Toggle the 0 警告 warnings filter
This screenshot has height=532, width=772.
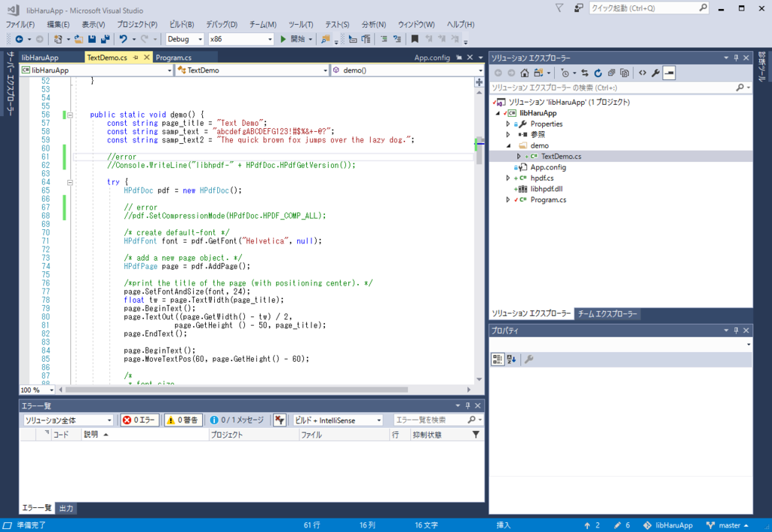click(x=183, y=420)
